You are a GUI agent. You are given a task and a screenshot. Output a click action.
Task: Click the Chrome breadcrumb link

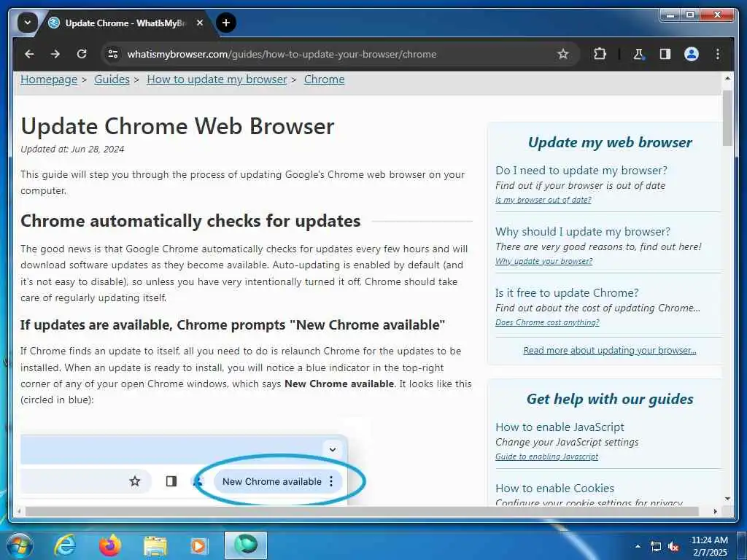click(x=324, y=79)
